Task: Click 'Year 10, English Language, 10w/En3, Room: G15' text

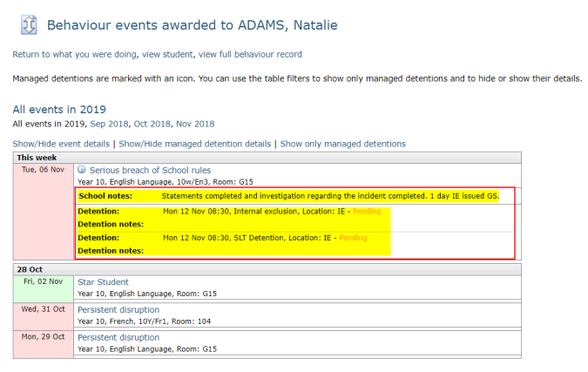Action: coord(166,182)
